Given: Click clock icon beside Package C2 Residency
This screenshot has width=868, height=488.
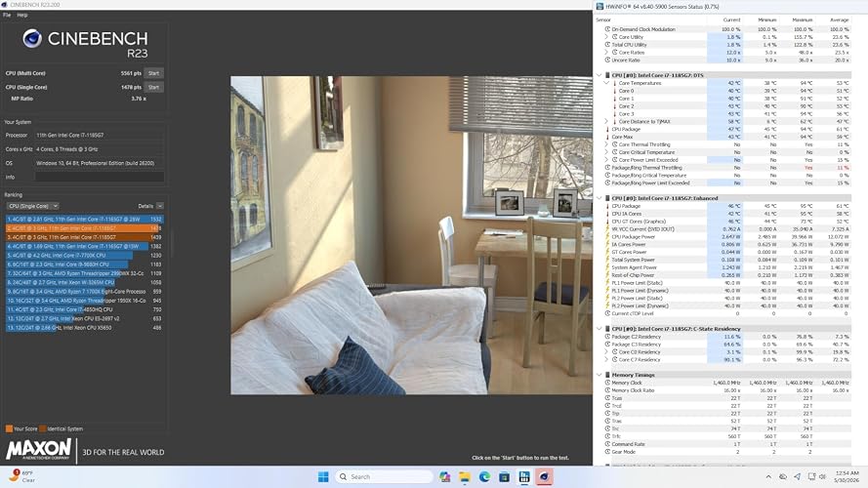Looking at the screenshot, I should (x=608, y=337).
